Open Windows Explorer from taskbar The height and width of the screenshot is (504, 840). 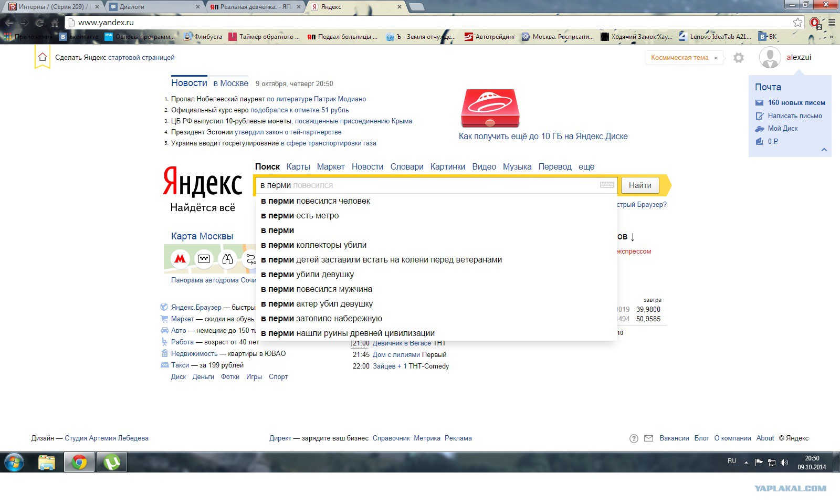[47, 463]
